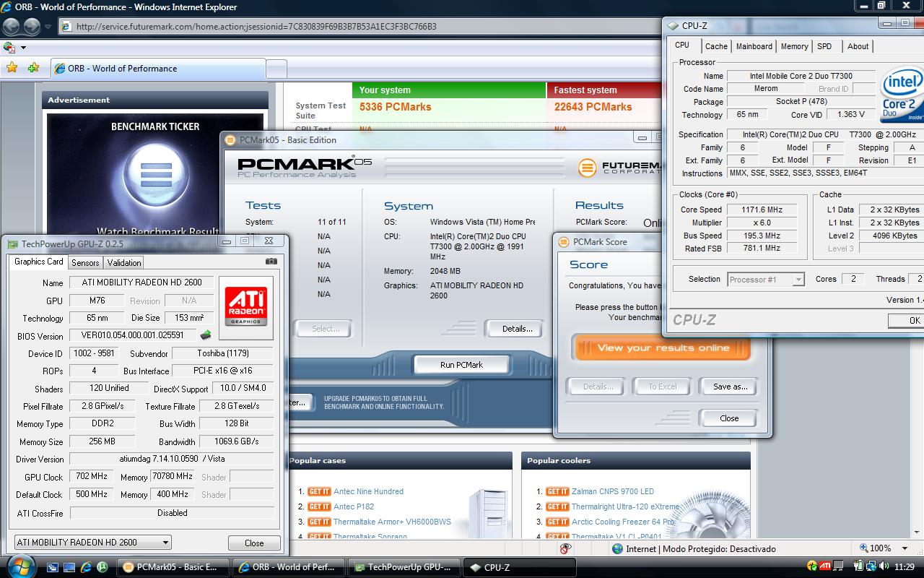
Task: Open the 100% zoom level dropdown
Action: pos(905,548)
